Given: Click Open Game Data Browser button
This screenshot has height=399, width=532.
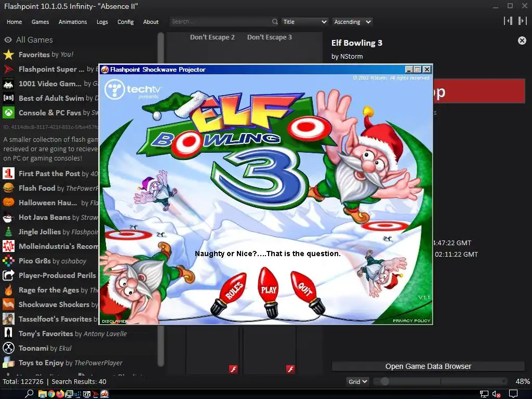Looking at the screenshot, I should click(428, 366).
